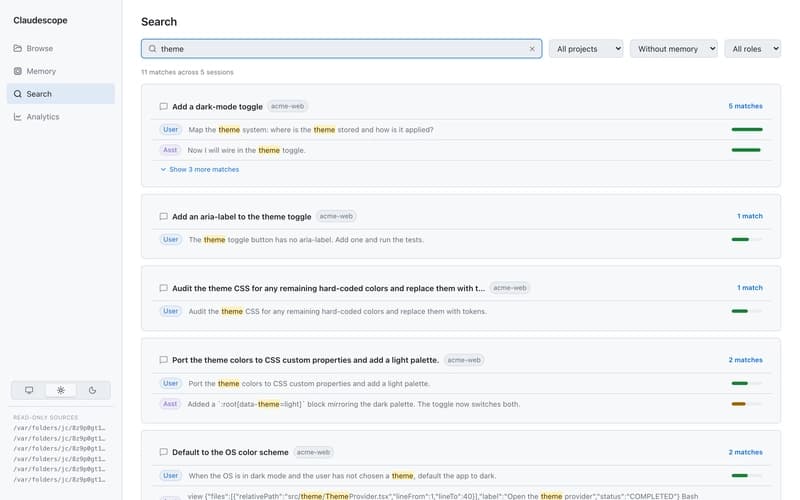Open the Without memory dropdown
800x500 pixels.
coord(673,49)
